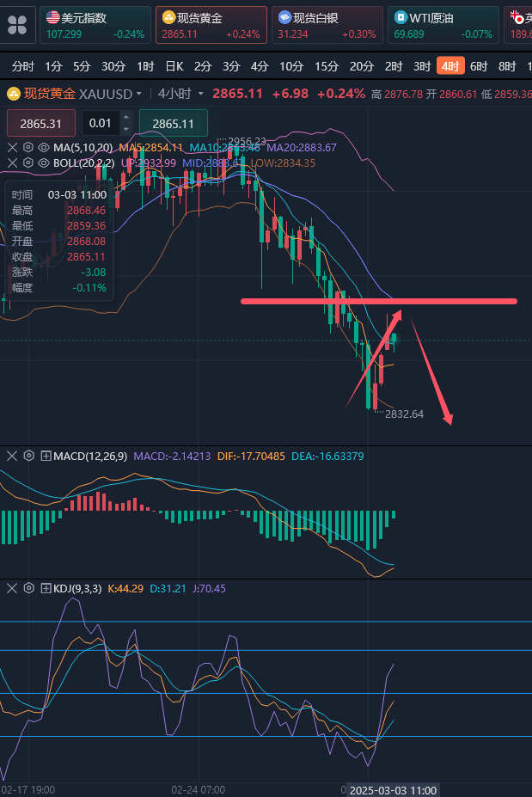Decrease lot size with down stepper arrow
Screen dimensions: 532x797
(126, 129)
